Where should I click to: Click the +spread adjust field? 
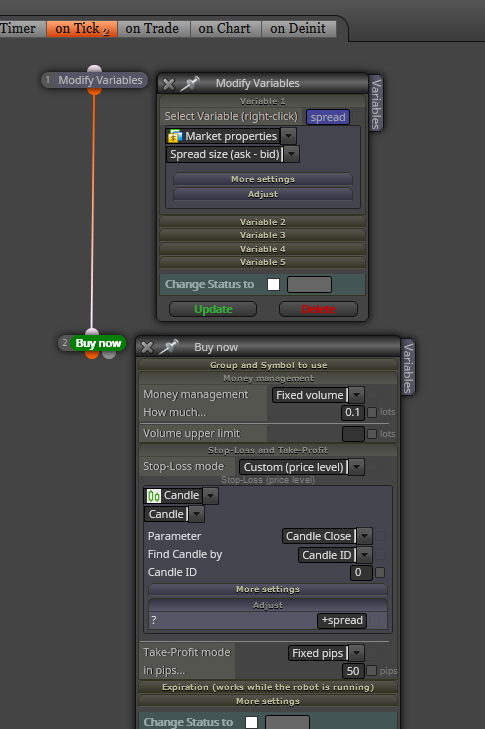click(342, 621)
